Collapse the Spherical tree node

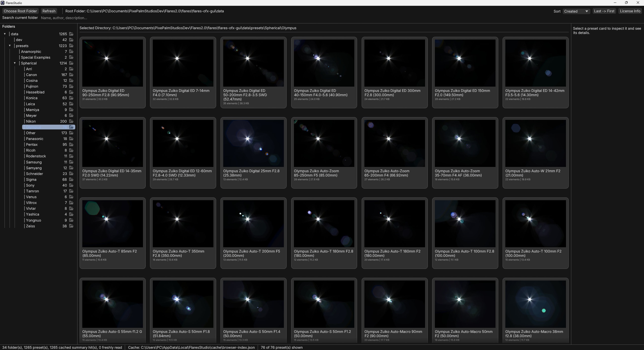click(x=15, y=63)
